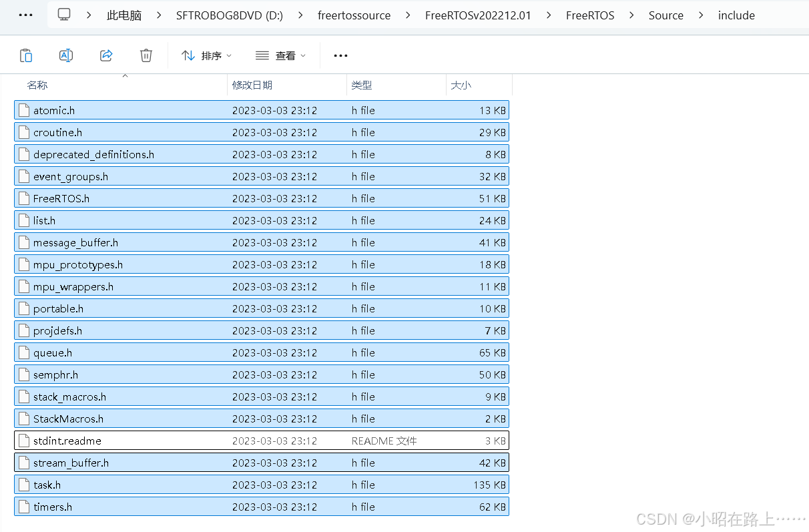Image resolution: width=809 pixels, height=532 pixels.
Task: Click the file icon of StackMacros.h
Action: point(24,419)
